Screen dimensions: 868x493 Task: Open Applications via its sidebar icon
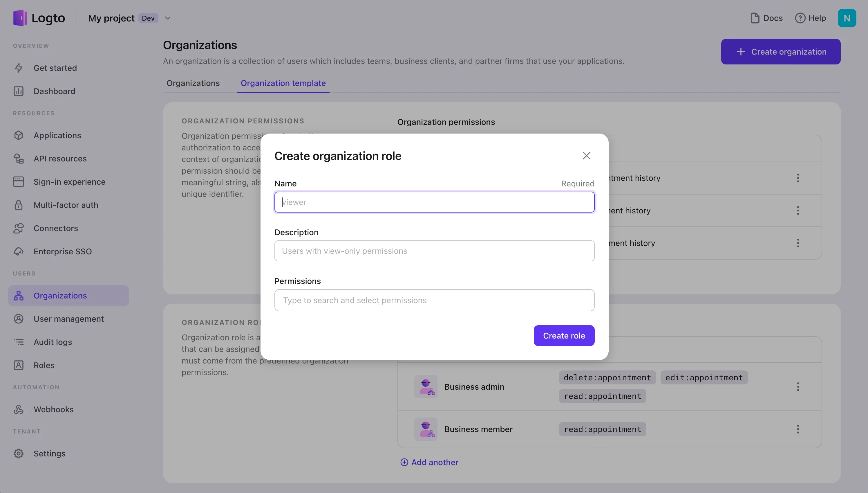(19, 135)
